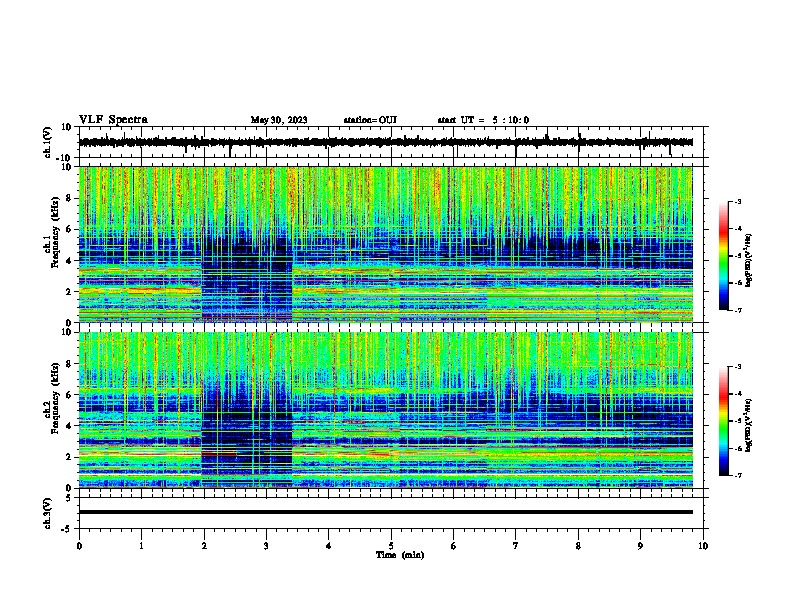Click the ch.2 frequency axis "6" tick label
This screenshot has height=612, width=792.
coord(70,395)
